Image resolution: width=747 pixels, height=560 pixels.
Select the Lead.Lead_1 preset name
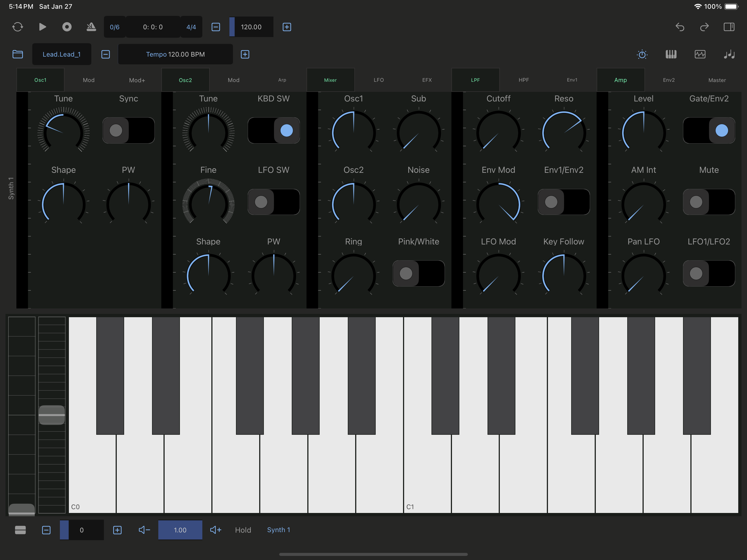(62, 54)
